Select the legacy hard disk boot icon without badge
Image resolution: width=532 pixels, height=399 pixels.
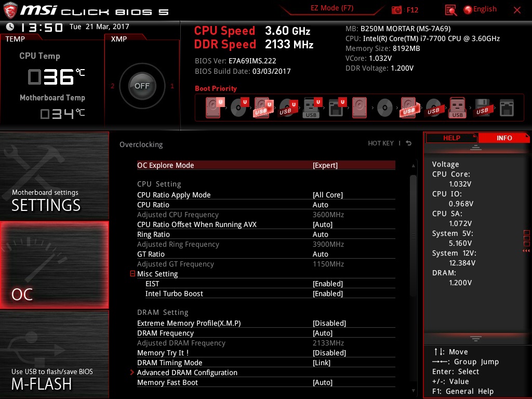pos(360,108)
